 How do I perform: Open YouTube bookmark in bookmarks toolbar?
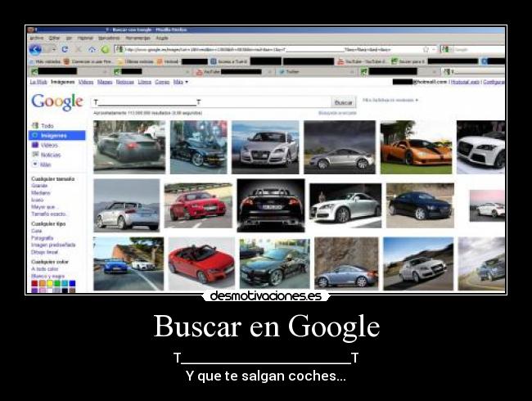362,61
